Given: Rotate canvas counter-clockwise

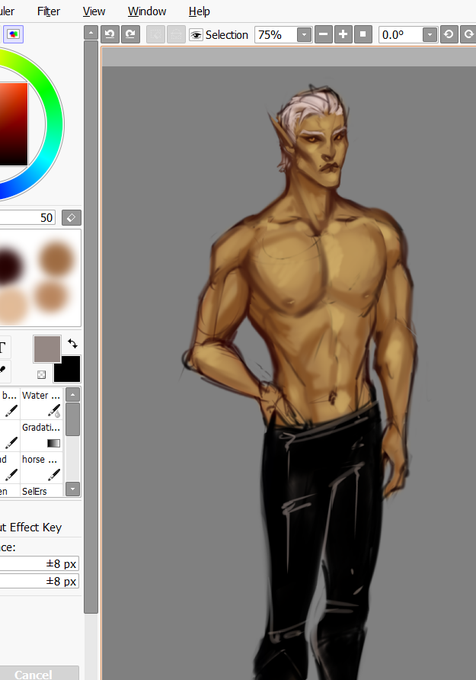Looking at the screenshot, I should click(449, 34).
